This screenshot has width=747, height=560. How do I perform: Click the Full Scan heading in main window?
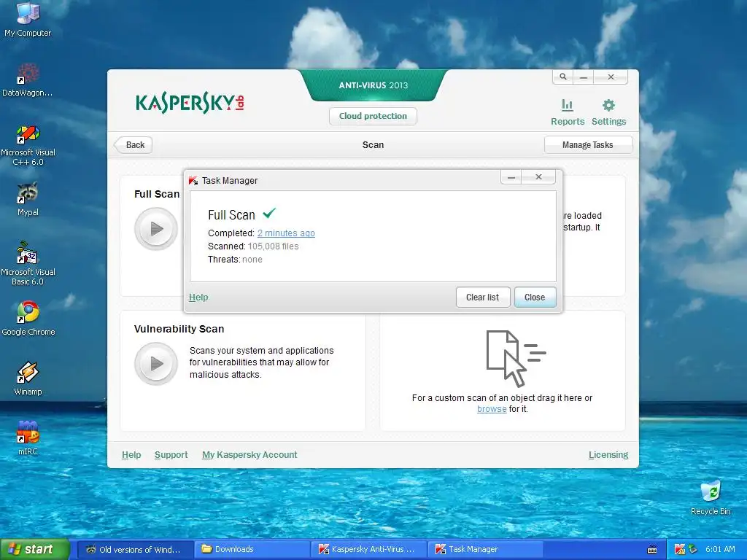coord(157,194)
